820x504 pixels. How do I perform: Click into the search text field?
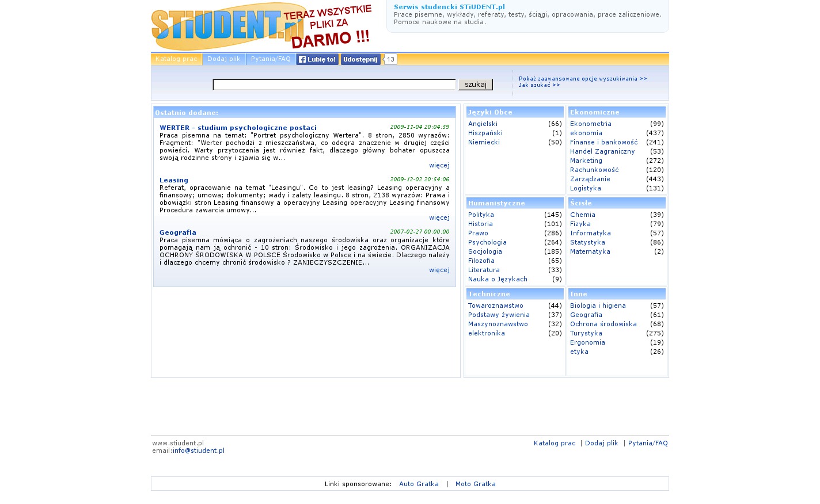(x=334, y=85)
